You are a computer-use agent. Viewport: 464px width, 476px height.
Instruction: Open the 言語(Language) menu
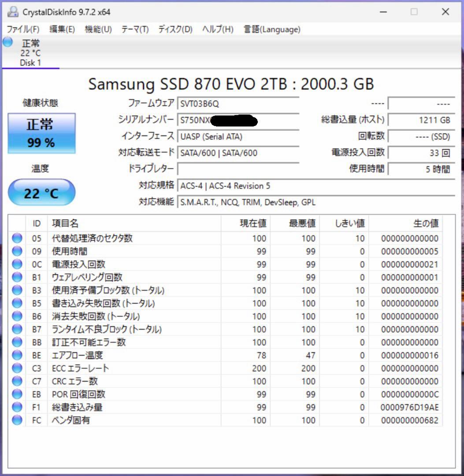click(x=272, y=29)
